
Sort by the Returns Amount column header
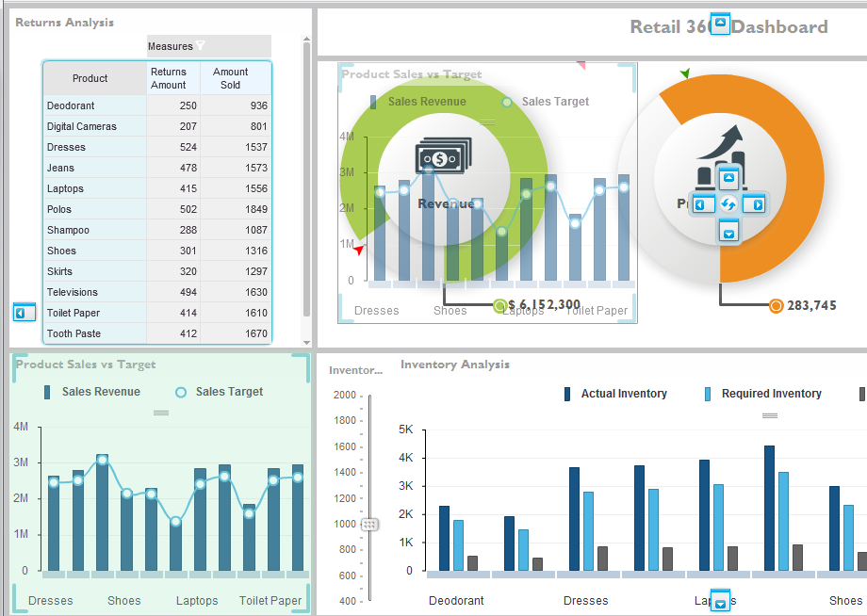click(x=169, y=78)
